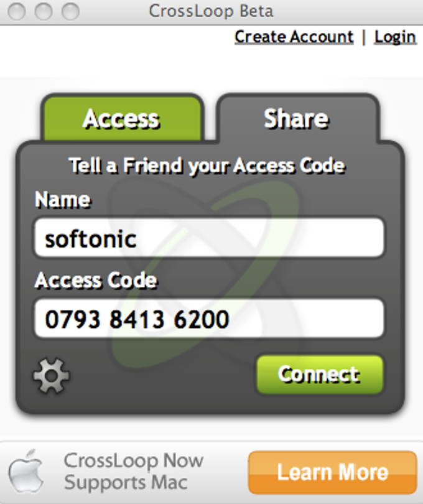Click the CrossLoop Beta window title

211,11
